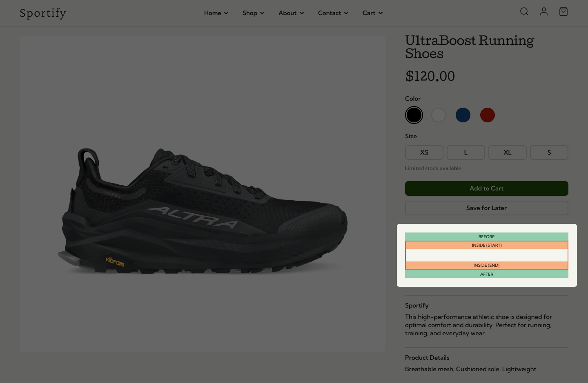Open the Contact menu
Screen dimensions: 588x383
coord(333,13)
